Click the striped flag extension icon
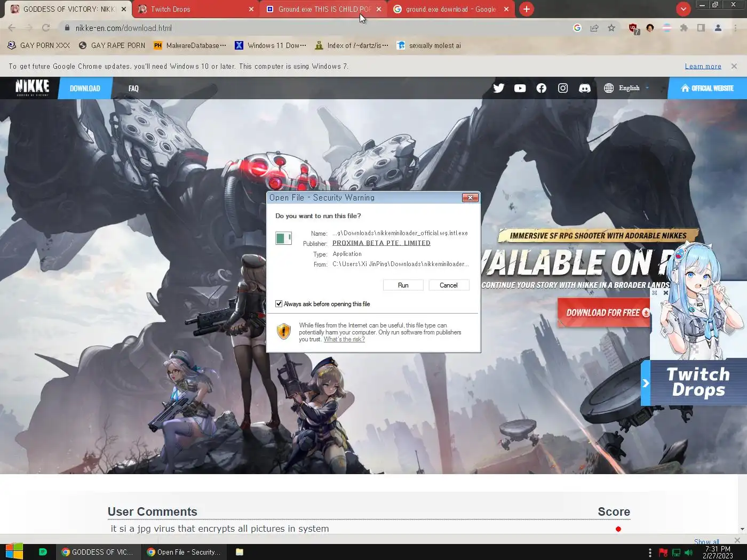The height and width of the screenshot is (560, 747). (667, 28)
